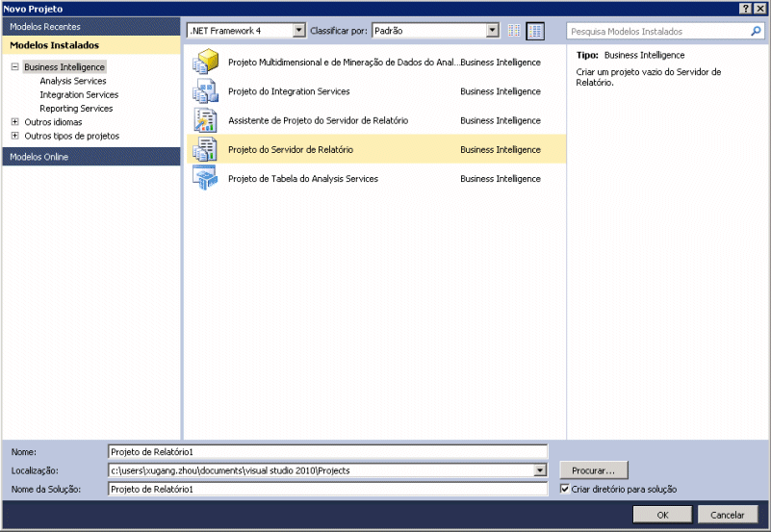Expand the Outros idiomas tree node

coord(14,122)
